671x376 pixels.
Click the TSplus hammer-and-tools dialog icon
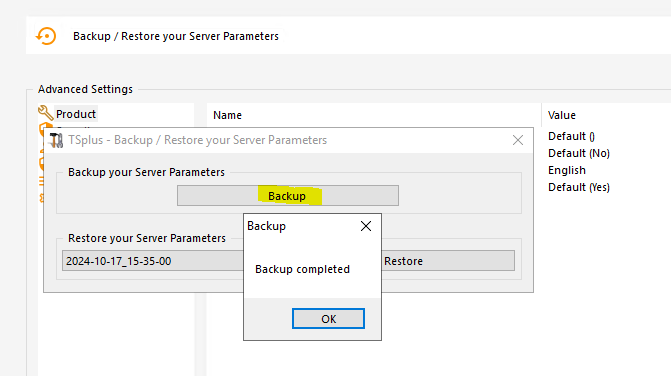pos(56,140)
